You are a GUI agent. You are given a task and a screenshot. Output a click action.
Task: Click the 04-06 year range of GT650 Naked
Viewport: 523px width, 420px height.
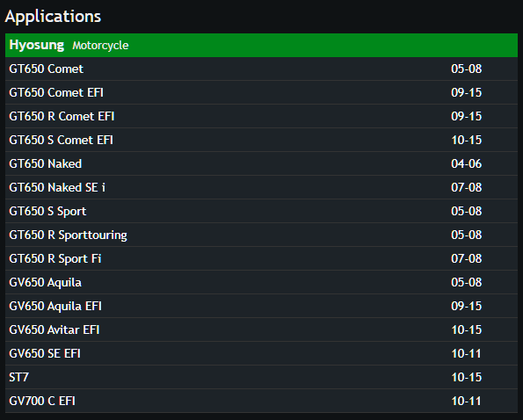pyautogui.click(x=466, y=163)
